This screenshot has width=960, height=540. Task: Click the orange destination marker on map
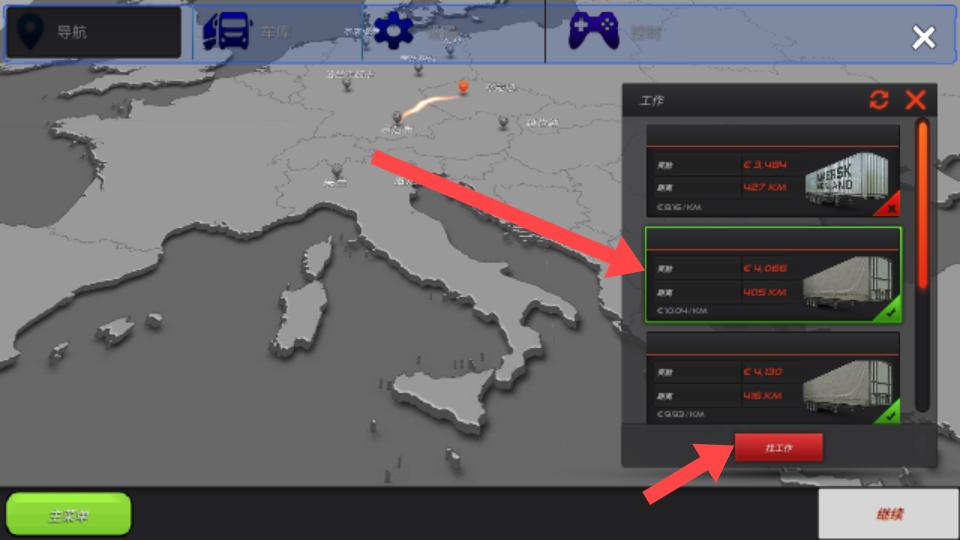(x=463, y=87)
